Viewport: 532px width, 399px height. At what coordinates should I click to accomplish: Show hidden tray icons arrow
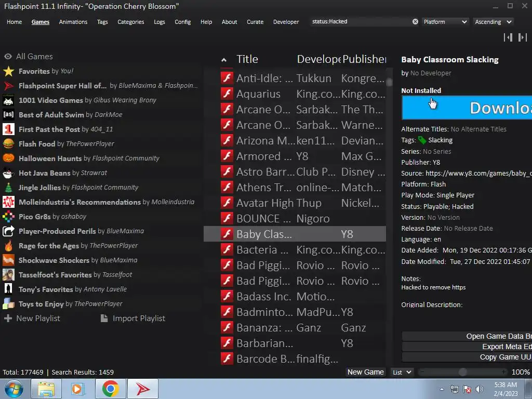[x=442, y=389]
